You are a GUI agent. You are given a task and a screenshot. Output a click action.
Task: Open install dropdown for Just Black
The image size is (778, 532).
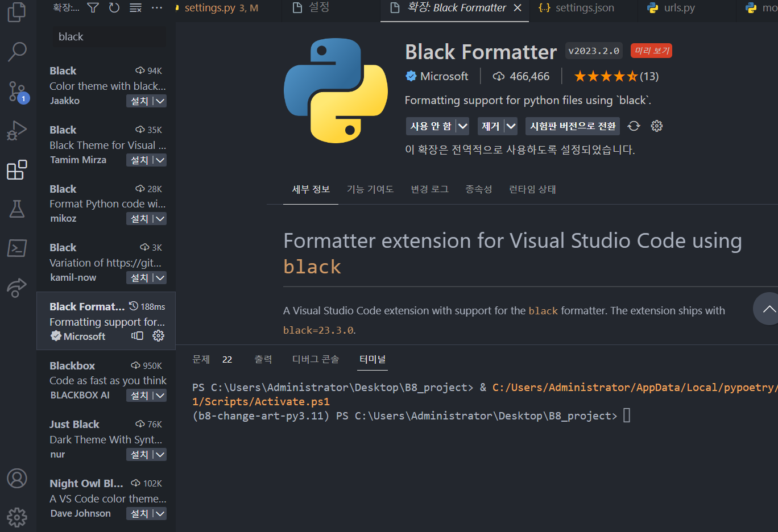point(160,455)
